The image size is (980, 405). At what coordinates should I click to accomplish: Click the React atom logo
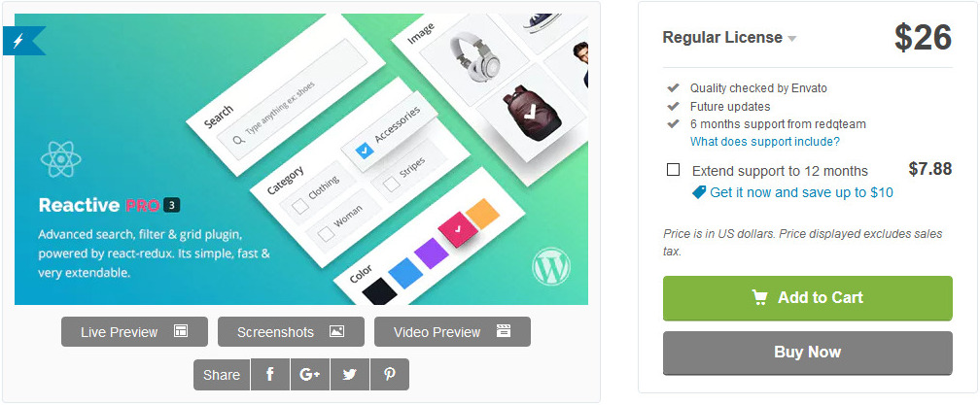point(60,158)
